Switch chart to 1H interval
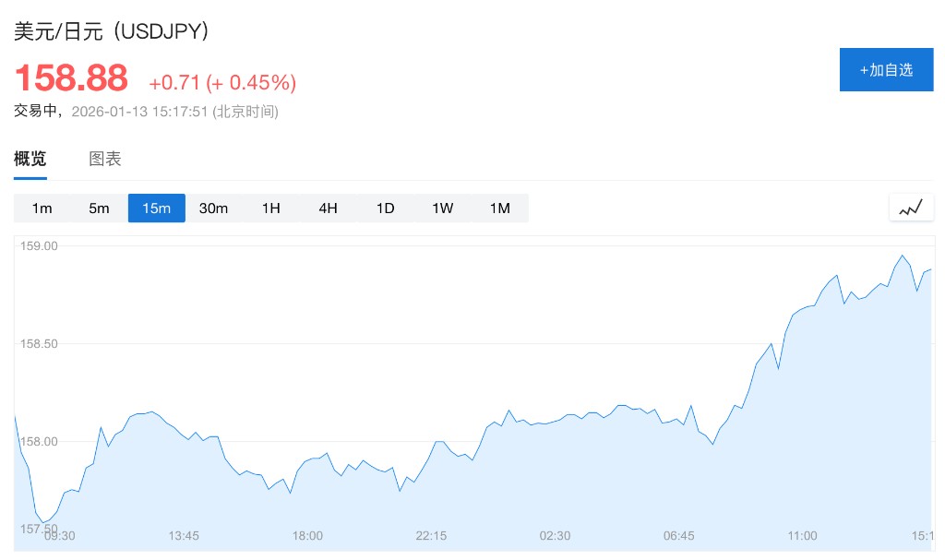The height and width of the screenshot is (560, 945). click(271, 209)
